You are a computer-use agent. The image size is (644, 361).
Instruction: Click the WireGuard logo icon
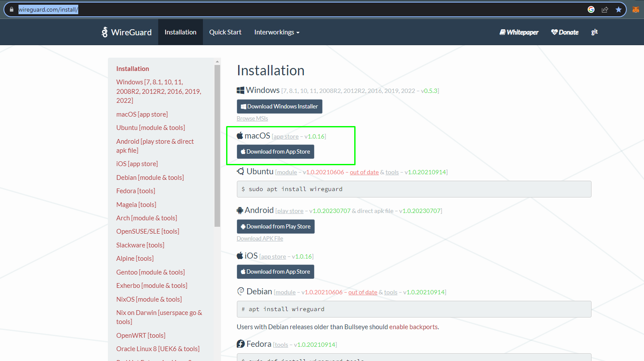(104, 32)
